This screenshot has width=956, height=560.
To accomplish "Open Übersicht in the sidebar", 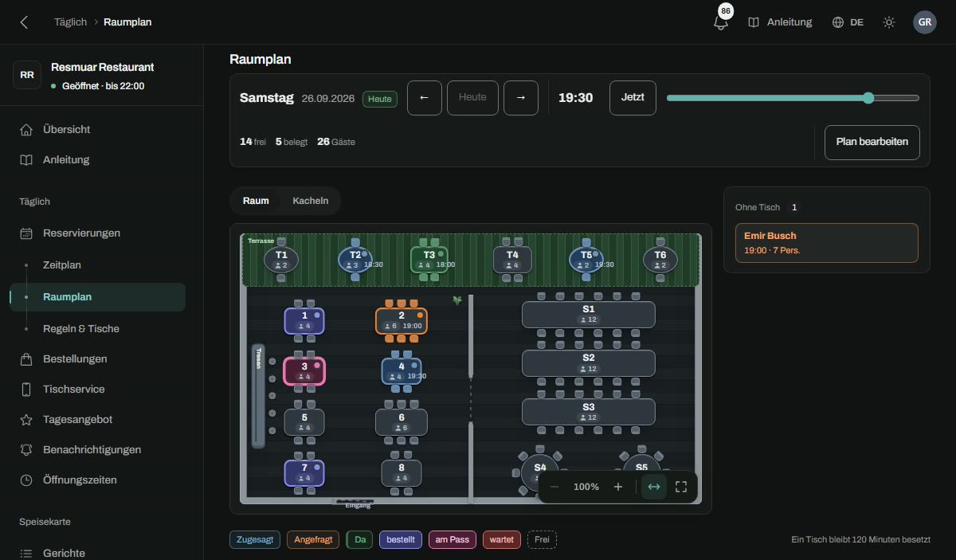I will (97, 129).
